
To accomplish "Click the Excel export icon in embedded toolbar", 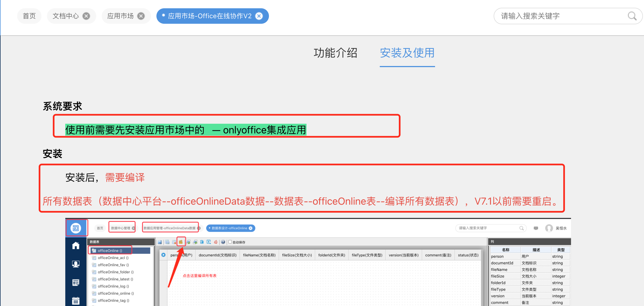I will pos(209,242).
